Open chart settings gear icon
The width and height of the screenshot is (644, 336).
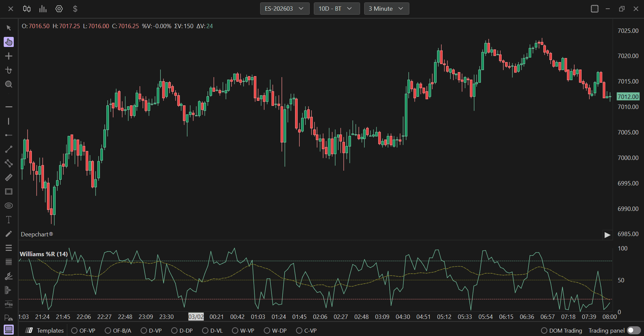pyautogui.click(x=59, y=9)
